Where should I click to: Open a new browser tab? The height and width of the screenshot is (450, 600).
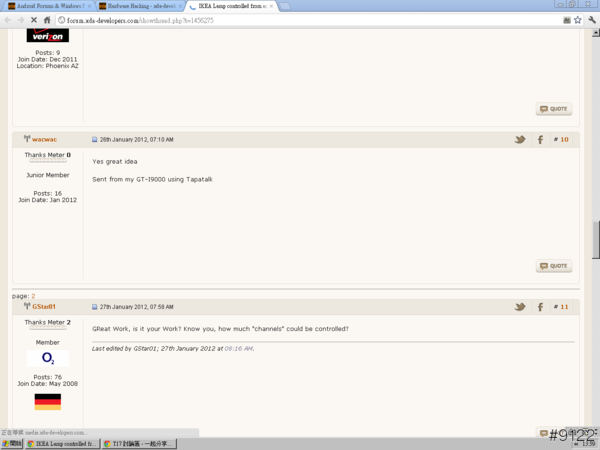[x=285, y=6]
